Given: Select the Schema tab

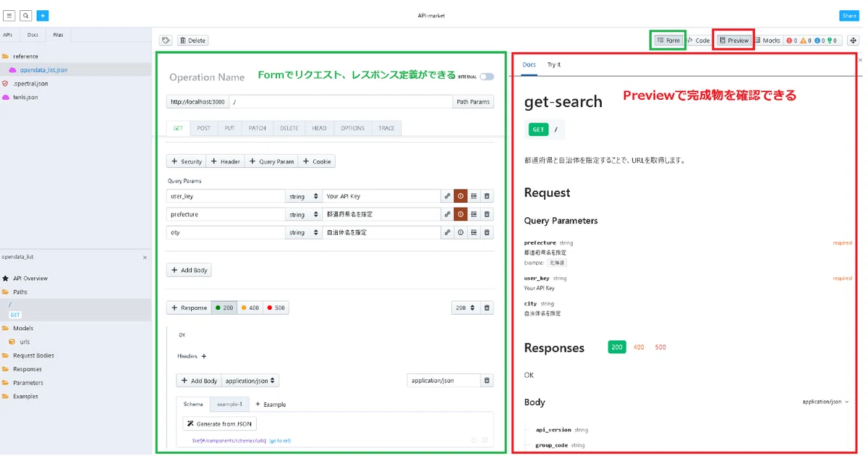Looking at the screenshot, I should pos(193,404).
